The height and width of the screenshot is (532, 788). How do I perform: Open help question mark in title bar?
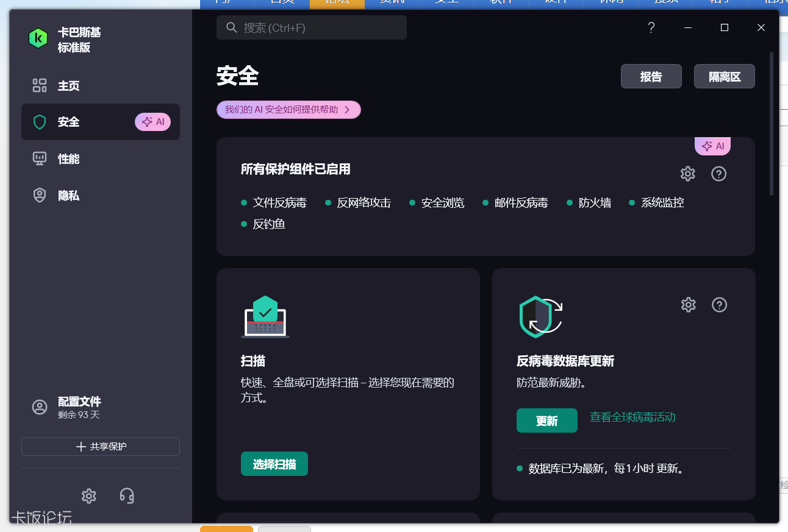(651, 27)
